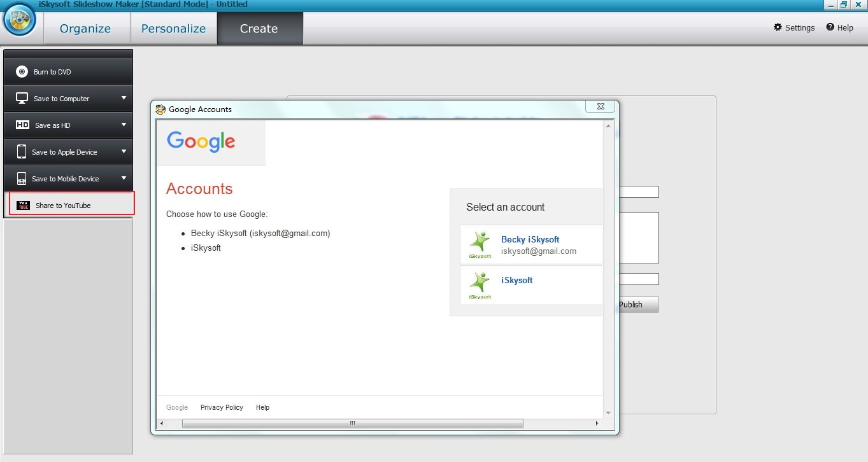Screen dimensions: 868x462
Task: Click the input field above Publish
Action: [x=638, y=279]
